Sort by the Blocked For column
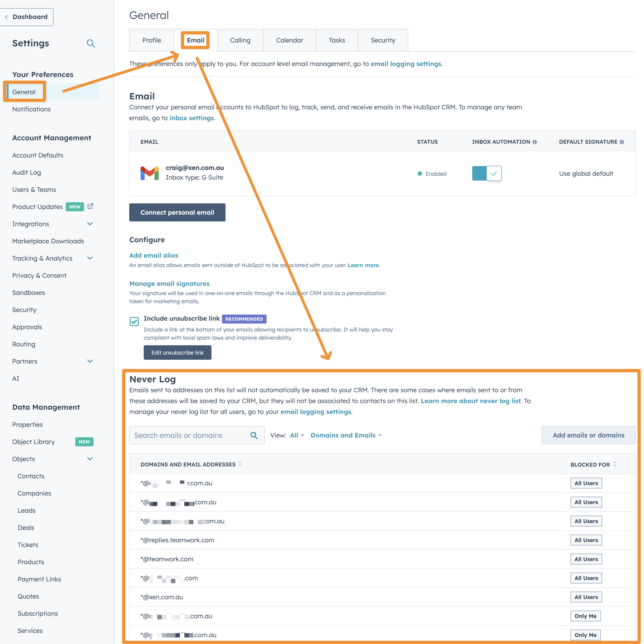This screenshot has width=644, height=644. click(x=615, y=464)
